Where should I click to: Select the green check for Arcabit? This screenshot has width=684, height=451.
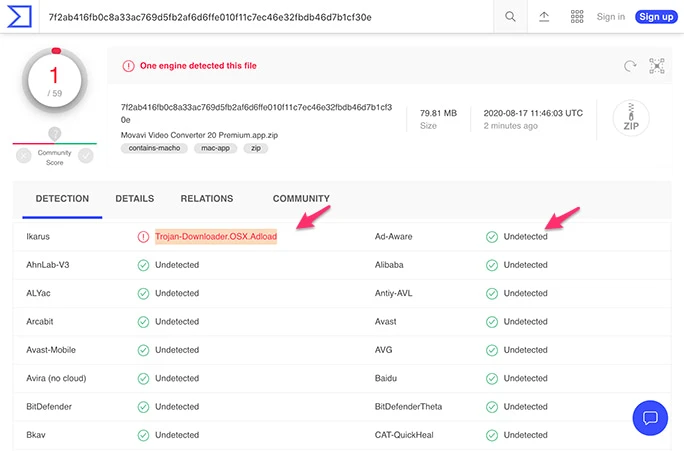pyautogui.click(x=143, y=322)
